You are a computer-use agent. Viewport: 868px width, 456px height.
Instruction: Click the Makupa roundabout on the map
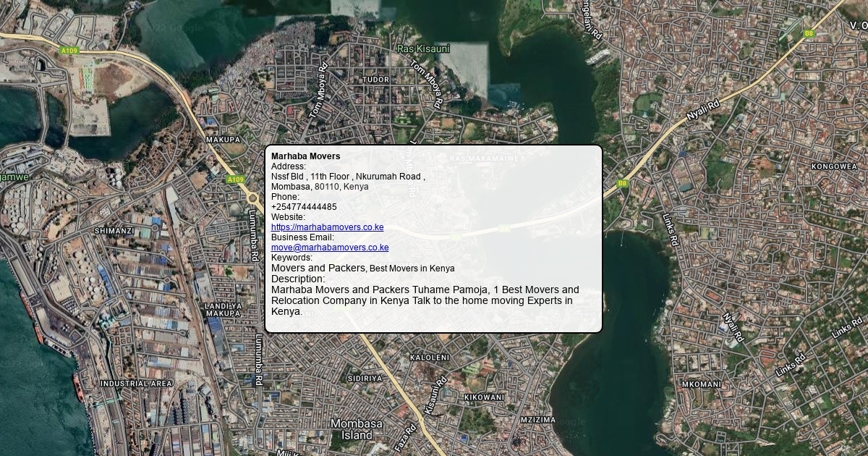click(x=252, y=198)
